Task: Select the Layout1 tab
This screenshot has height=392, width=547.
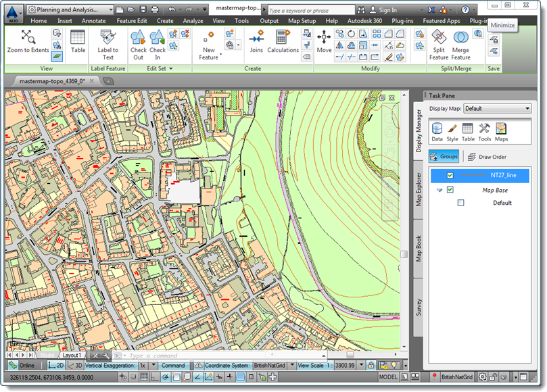Action: [72, 355]
